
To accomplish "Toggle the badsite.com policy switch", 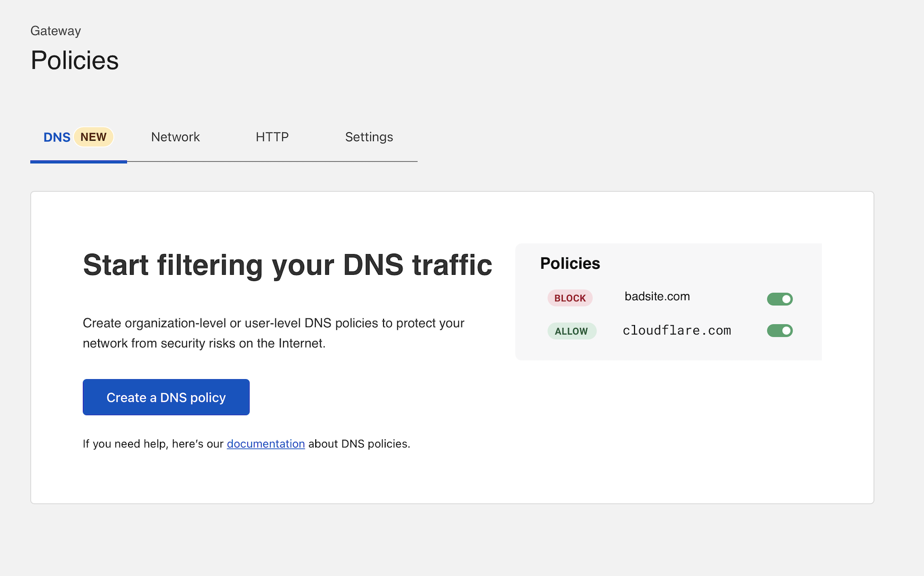I will pyautogui.click(x=779, y=299).
